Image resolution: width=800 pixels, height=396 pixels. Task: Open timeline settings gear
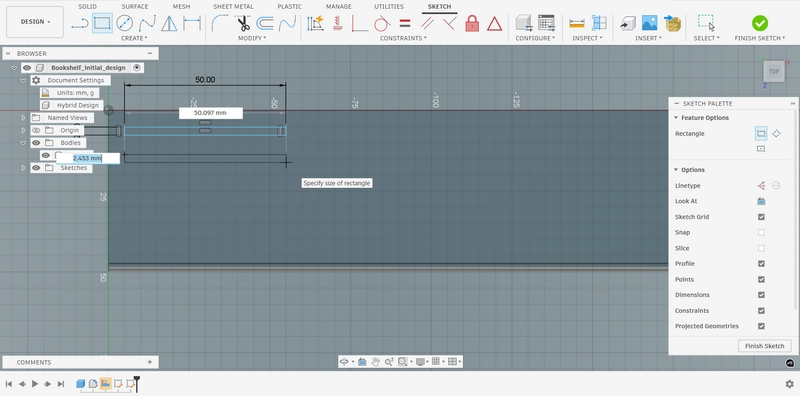tap(789, 384)
